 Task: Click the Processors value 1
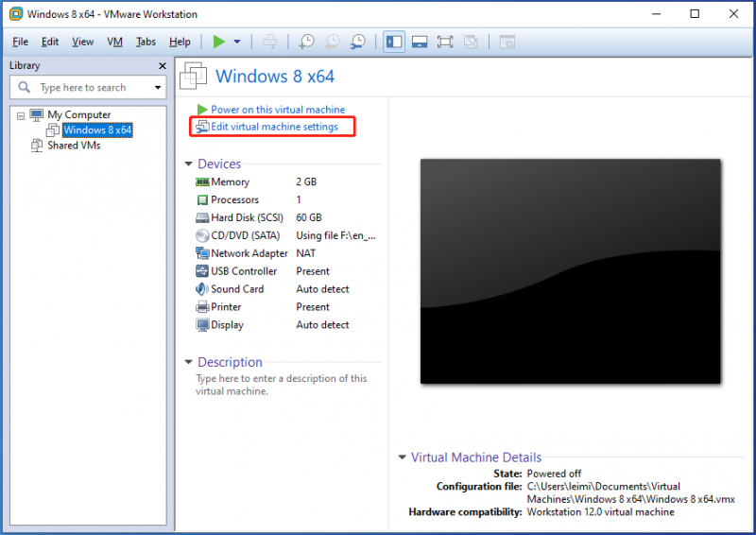pyautogui.click(x=299, y=199)
